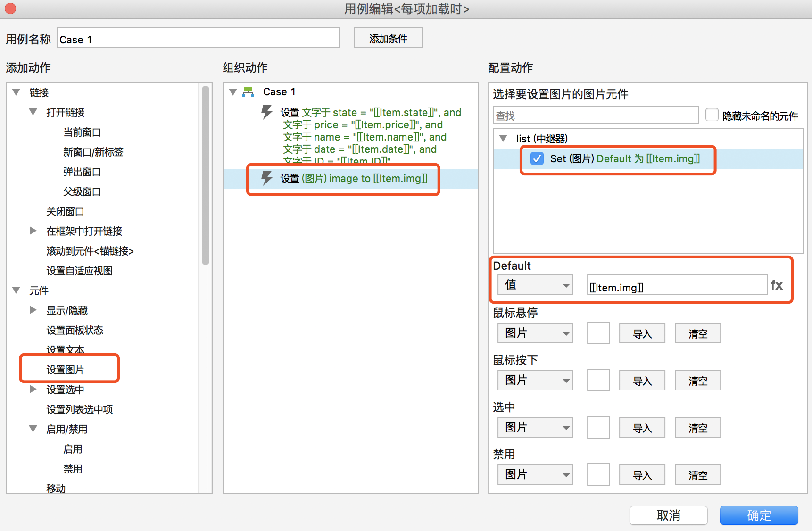This screenshot has height=531, width=812.
Task: Click 清空 for the 禁用 image
Action: (x=698, y=475)
